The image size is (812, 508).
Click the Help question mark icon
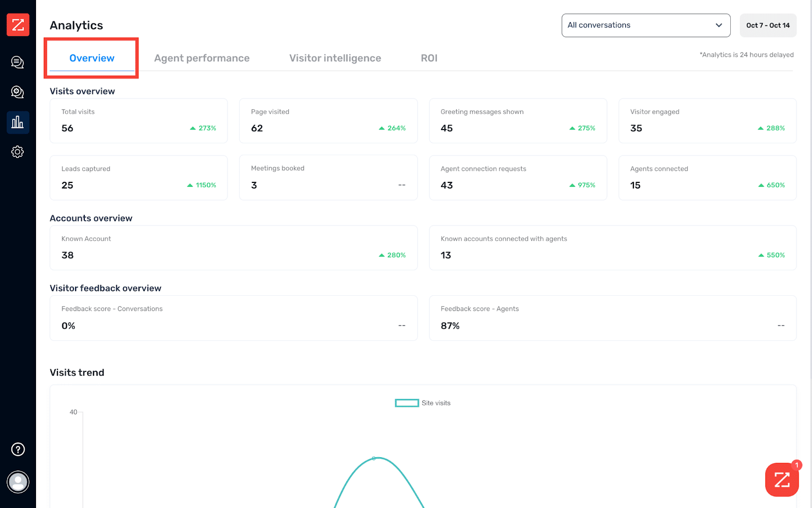click(x=18, y=450)
